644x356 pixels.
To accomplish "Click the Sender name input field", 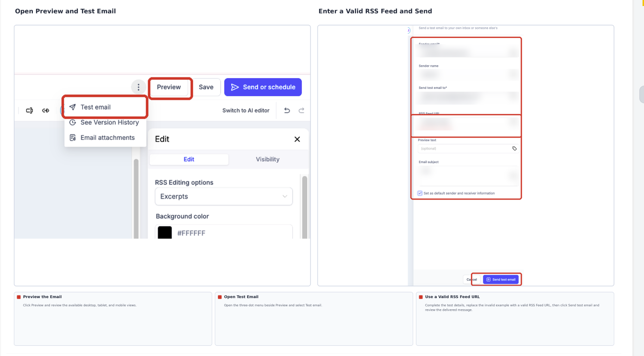I will pos(468,74).
